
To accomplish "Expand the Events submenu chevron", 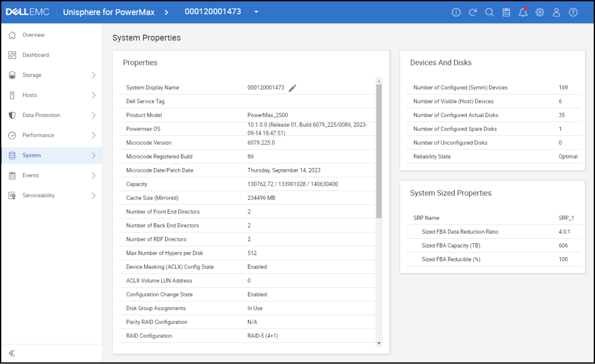I will coord(93,175).
